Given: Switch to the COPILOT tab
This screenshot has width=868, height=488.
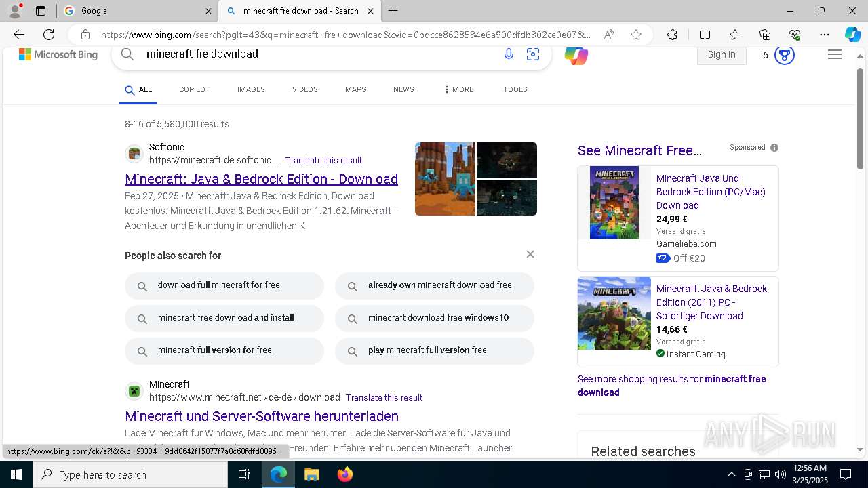Looking at the screenshot, I should point(195,89).
